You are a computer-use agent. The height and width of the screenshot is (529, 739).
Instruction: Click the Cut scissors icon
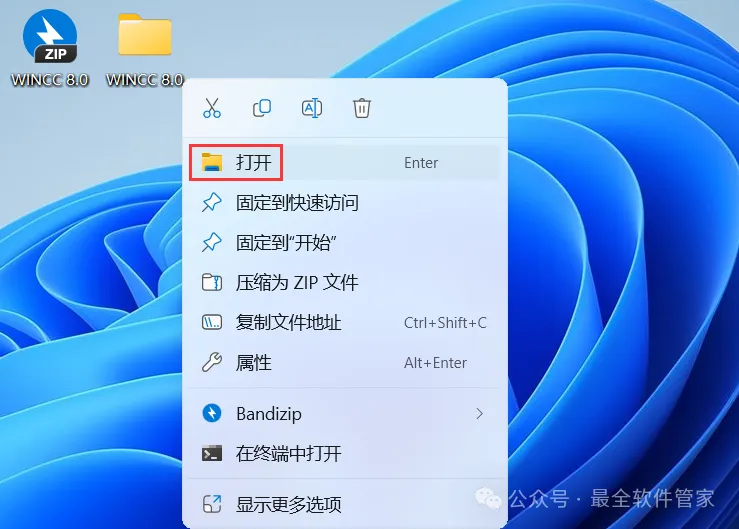coord(212,108)
